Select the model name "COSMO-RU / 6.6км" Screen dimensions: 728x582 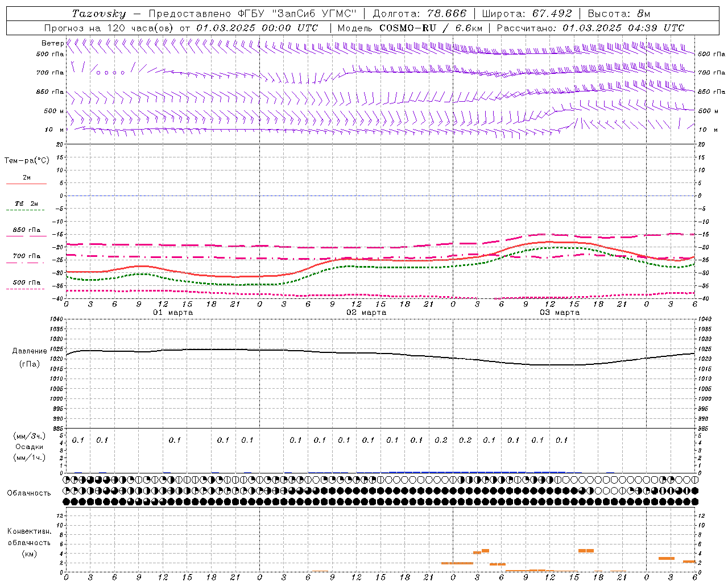431,28
